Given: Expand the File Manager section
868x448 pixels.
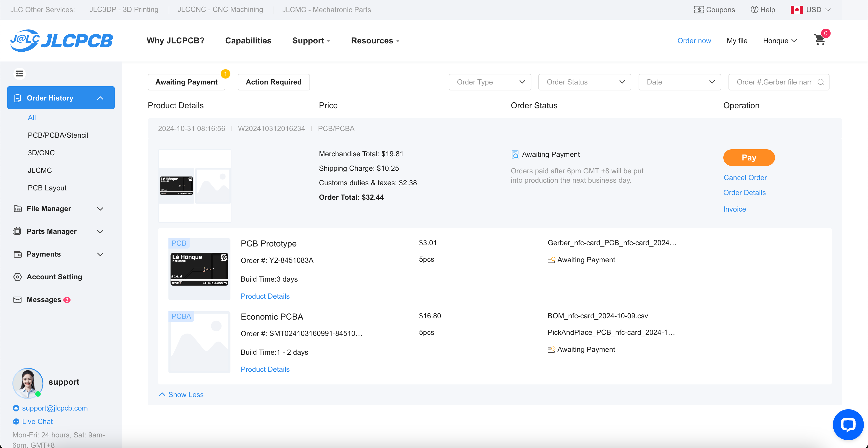Looking at the screenshot, I should pos(60,208).
